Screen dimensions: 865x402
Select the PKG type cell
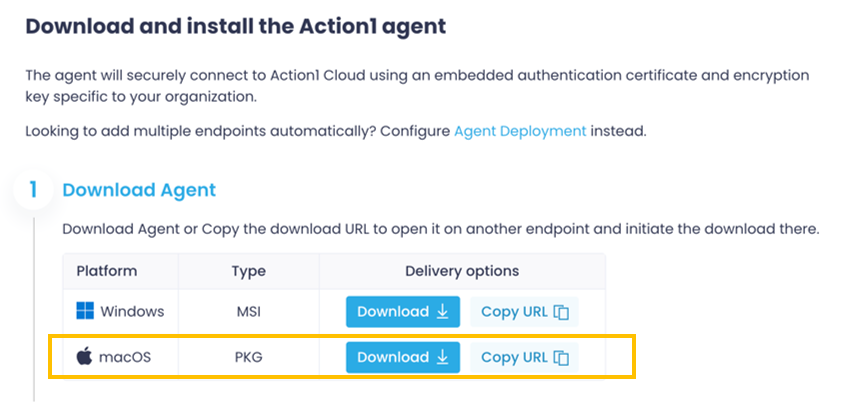point(248,357)
